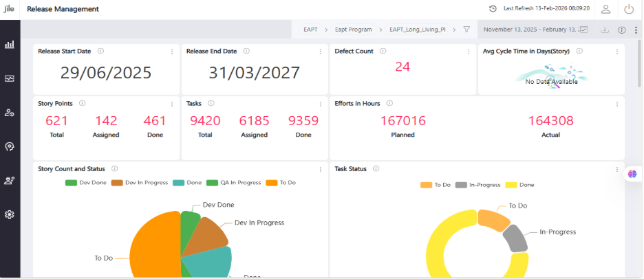644x279 pixels.
Task: Toggle Dev In Progress legend entry
Action: coord(140,183)
